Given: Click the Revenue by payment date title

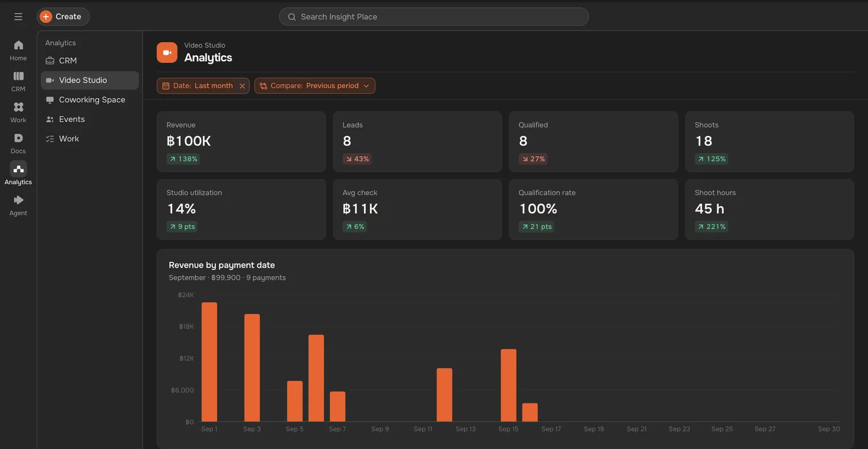Looking at the screenshot, I should 222,265.
